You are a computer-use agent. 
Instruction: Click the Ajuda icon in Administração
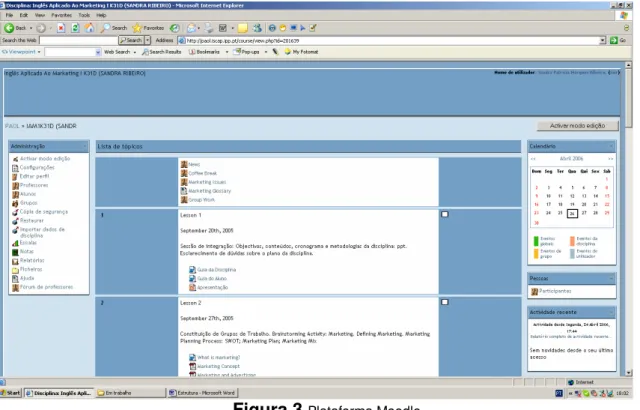(x=16, y=279)
